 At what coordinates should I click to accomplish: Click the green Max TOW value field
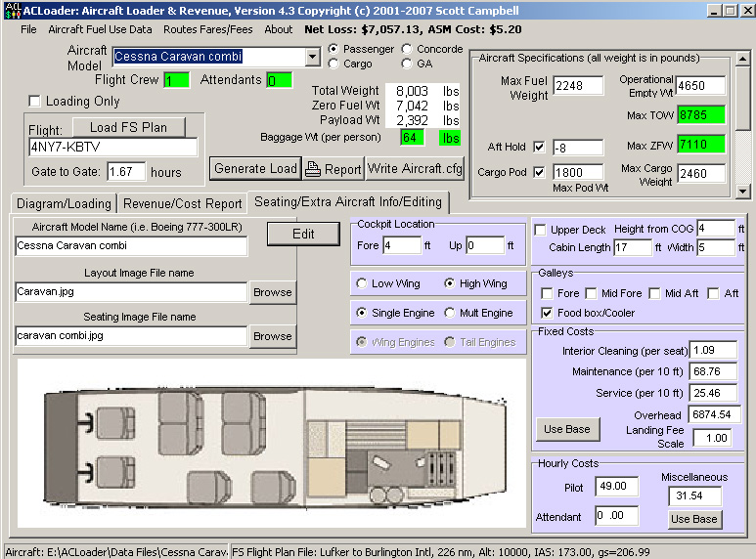(x=700, y=115)
